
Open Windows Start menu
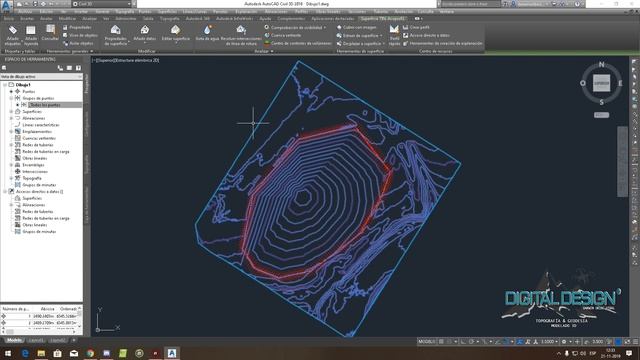click(x=8, y=353)
